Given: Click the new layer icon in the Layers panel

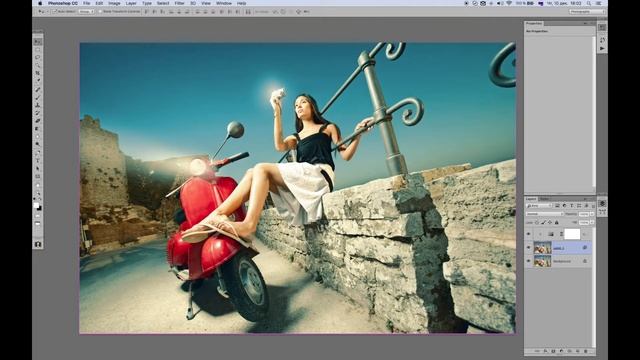Looking at the screenshot, I should click(x=578, y=351).
